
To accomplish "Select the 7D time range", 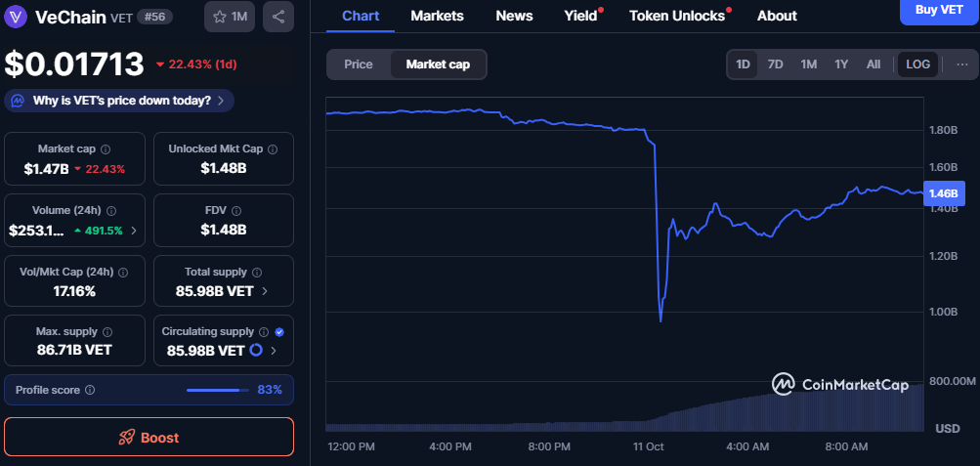I will tap(775, 64).
